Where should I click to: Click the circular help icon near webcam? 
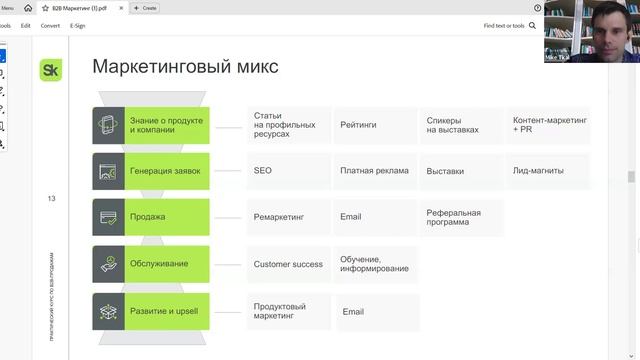click(x=537, y=8)
